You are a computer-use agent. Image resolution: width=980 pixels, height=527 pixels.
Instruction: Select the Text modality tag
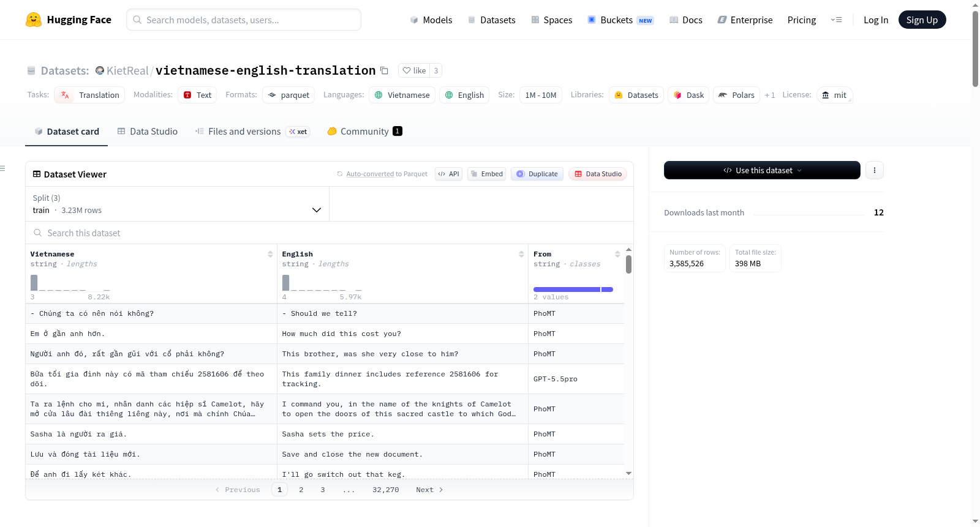point(197,95)
